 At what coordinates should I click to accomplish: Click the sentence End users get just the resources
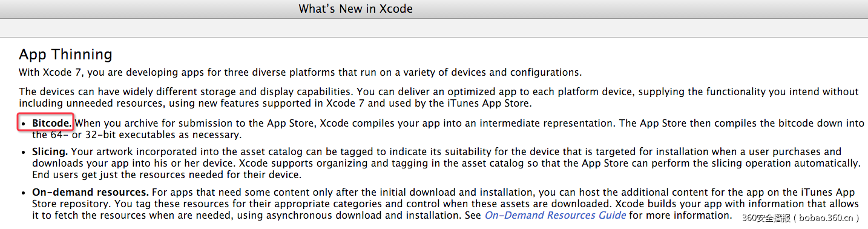166,175
